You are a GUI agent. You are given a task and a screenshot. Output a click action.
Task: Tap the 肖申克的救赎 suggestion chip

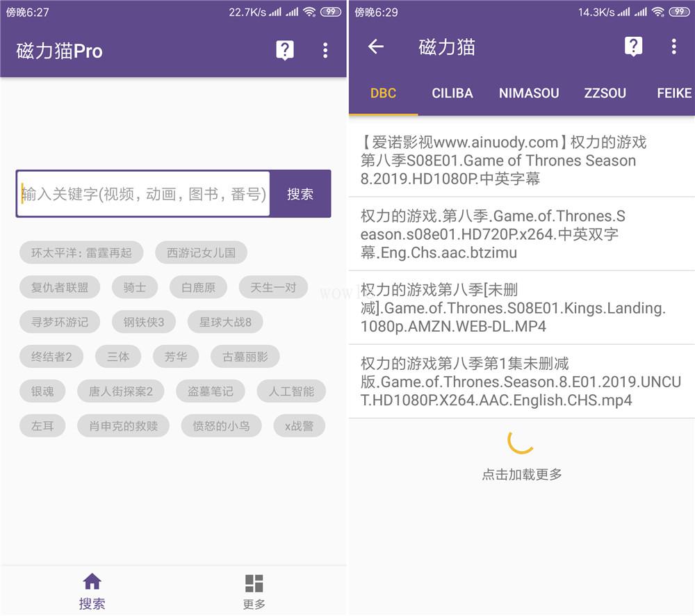124,426
